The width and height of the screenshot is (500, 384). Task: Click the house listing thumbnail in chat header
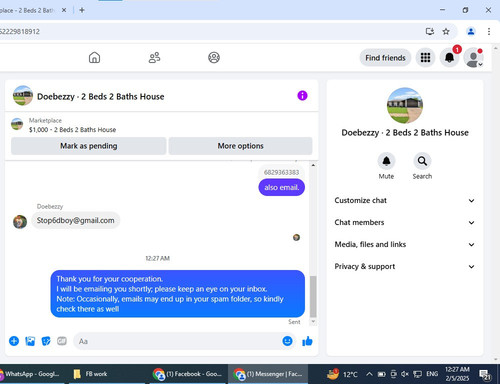coord(23,96)
